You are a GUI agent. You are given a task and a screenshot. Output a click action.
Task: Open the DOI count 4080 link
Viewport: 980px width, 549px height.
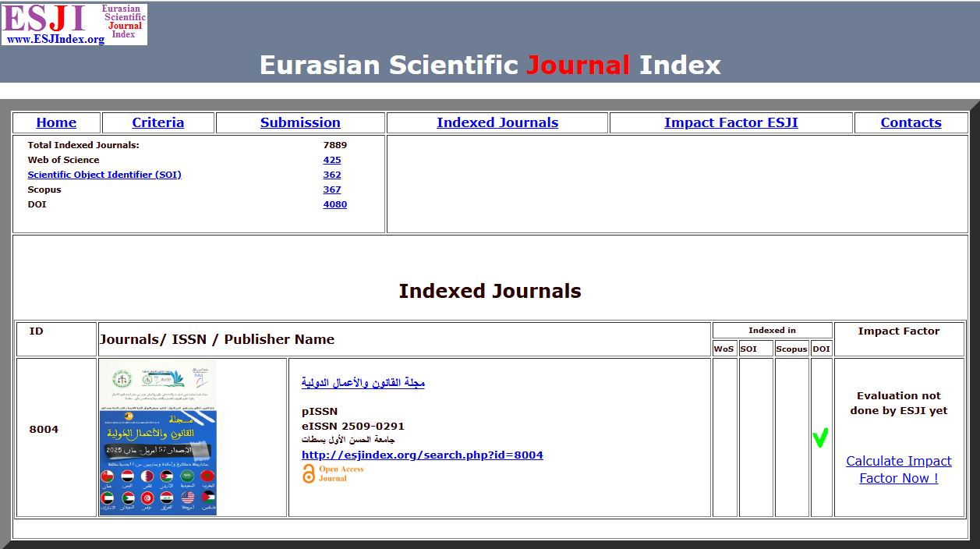pyautogui.click(x=335, y=204)
